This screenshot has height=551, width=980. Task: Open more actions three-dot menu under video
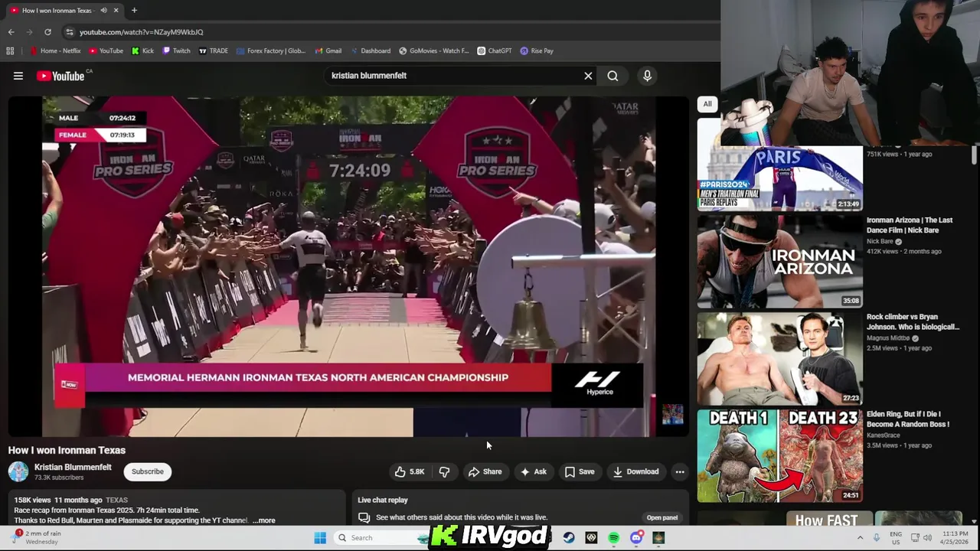tap(679, 471)
